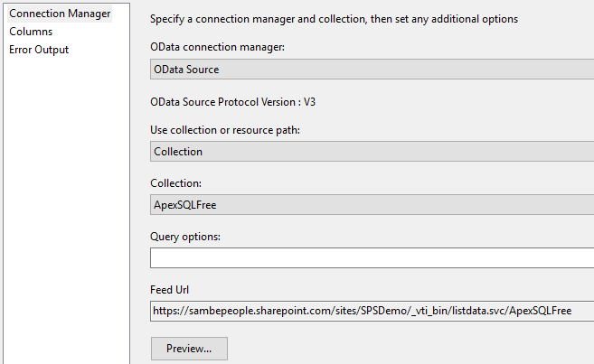594x364 pixels.
Task: Click the "Query options:" label
Action: pyautogui.click(x=185, y=237)
